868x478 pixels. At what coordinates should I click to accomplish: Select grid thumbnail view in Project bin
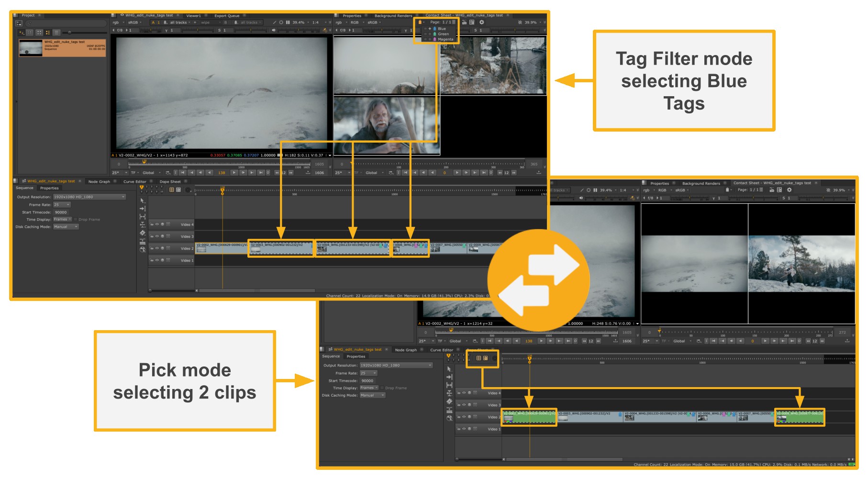click(39, 33)
